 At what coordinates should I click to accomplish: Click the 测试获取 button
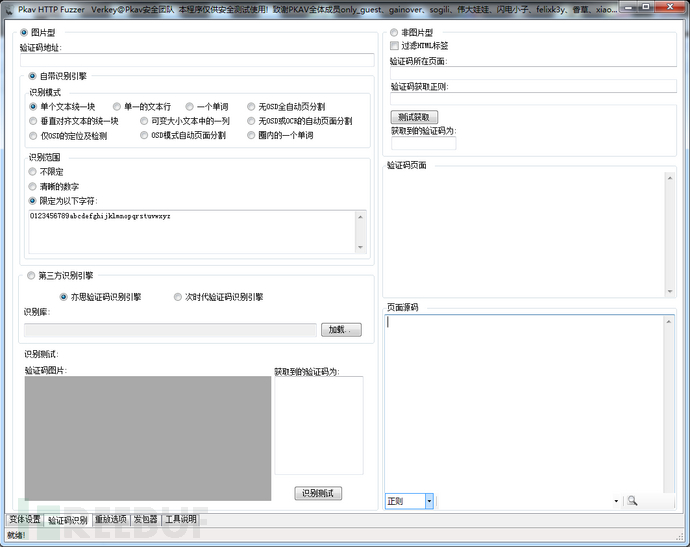[x=414, y=117]
